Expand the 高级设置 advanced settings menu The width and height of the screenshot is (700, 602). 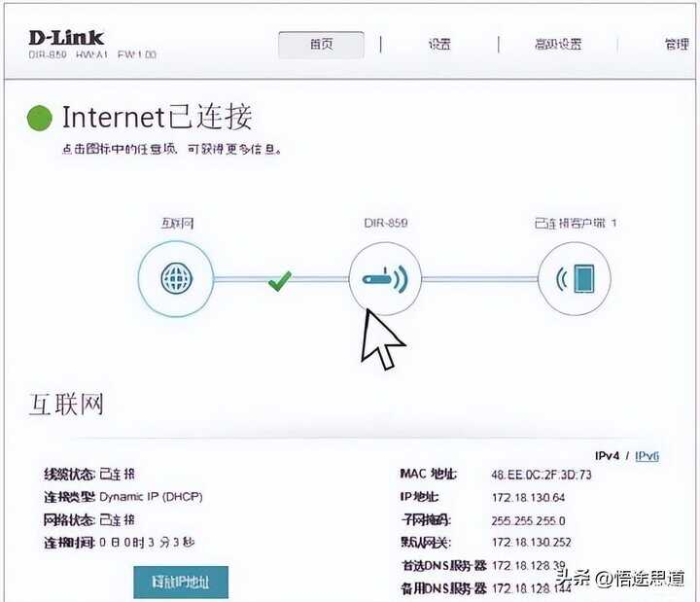tap(558, 44)
